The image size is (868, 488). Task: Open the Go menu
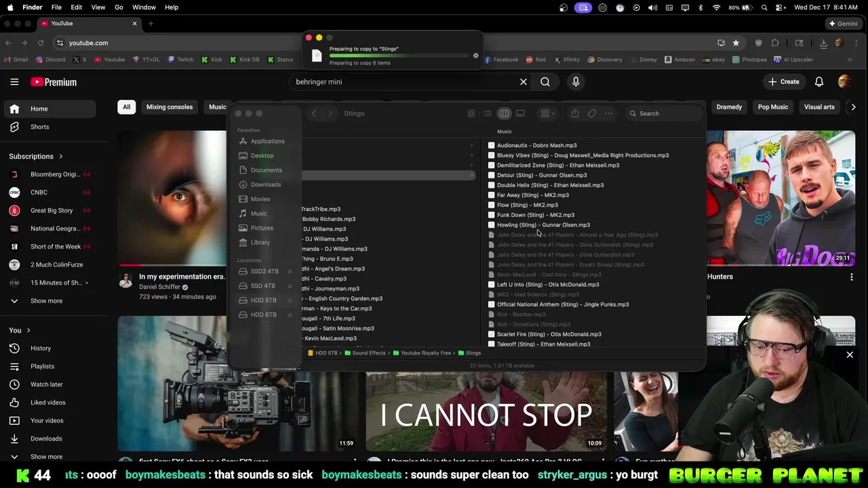click(x=119, y=7)
